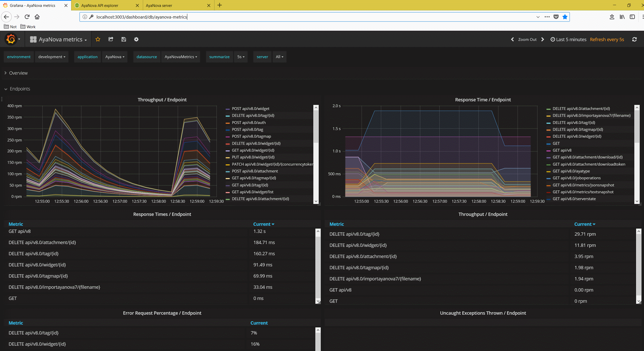644x351 pixels.
Task: Toggle the browser sidebar icon
Action: [x=632, y=17]
